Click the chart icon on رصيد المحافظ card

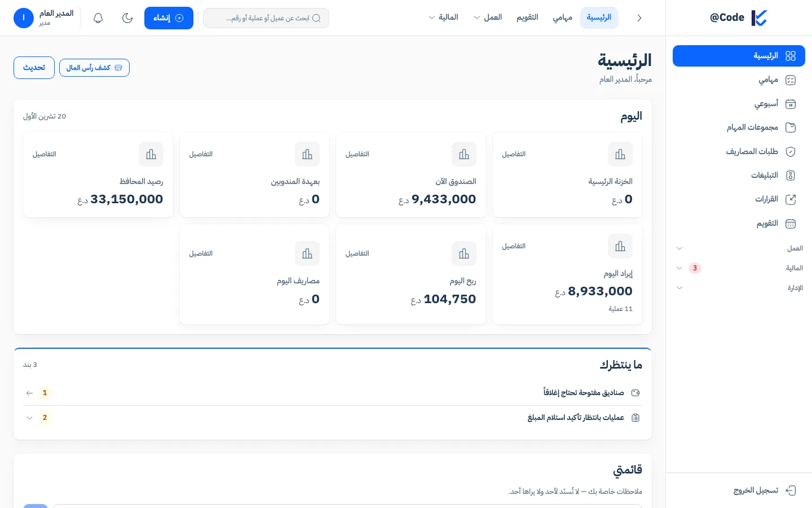pos(151,154)
